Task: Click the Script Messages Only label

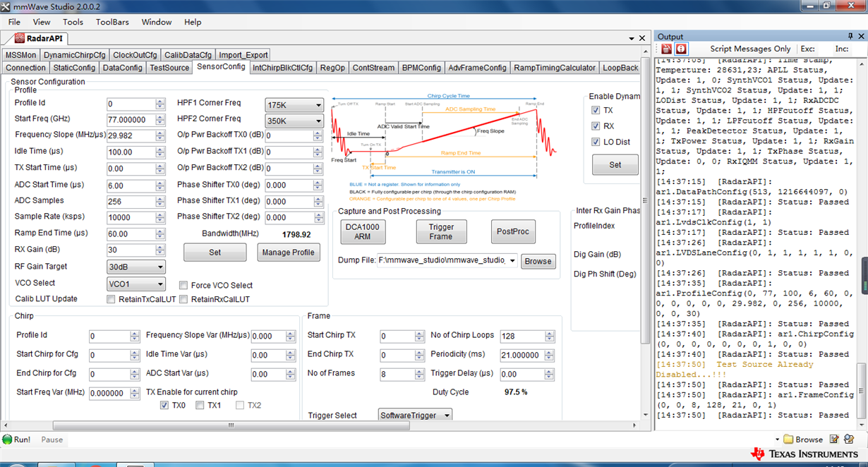Action: (750, 49)
